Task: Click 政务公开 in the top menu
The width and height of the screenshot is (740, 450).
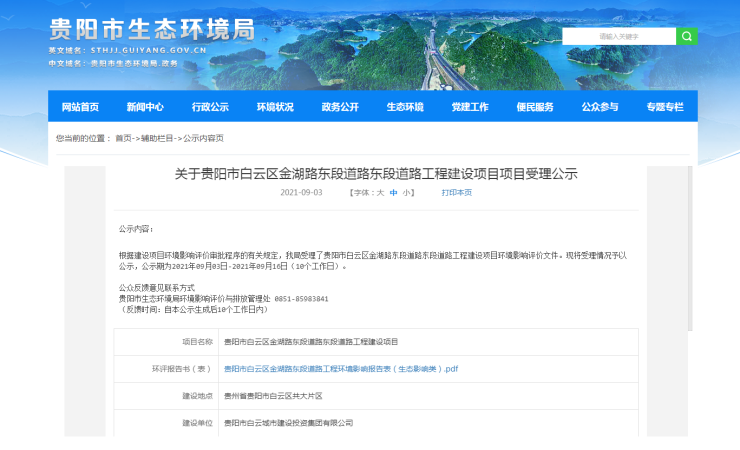Action: pyautogui.click(x=340, y=107)
